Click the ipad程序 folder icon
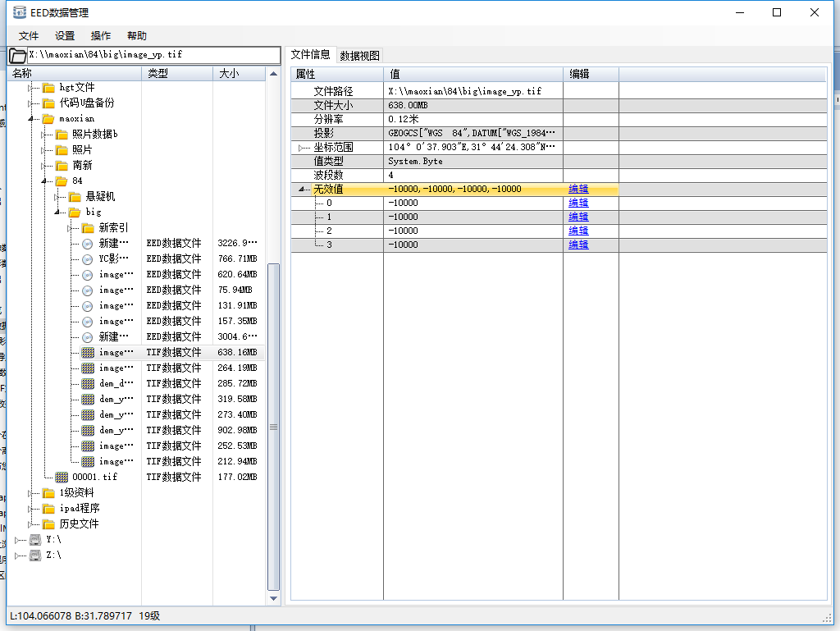The width and height of the screenshot is (840, 631). click(48, 508)
